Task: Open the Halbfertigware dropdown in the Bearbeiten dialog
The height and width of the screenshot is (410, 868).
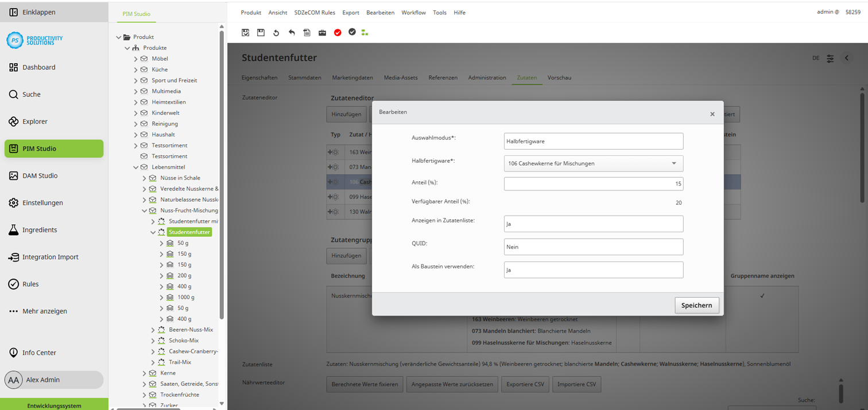Action: pyautogui.click(x=674, y=163)
